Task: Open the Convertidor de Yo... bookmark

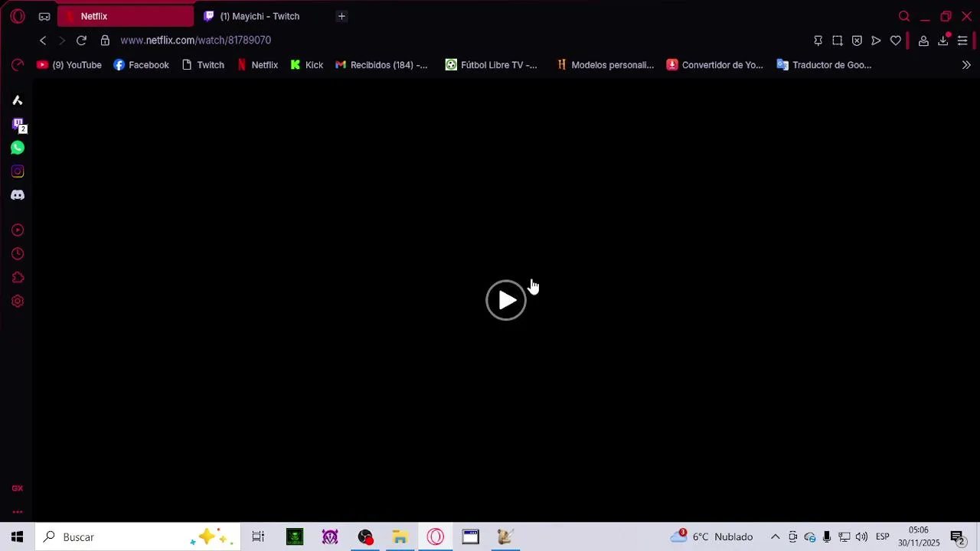Action: click(x=715, y=65)
